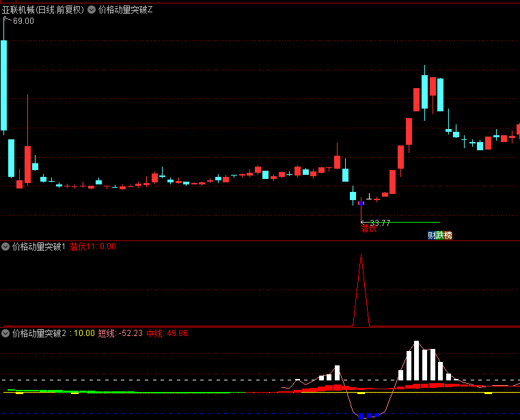Click the 财 badge icon
The width and height of the screenshot is (520, 420).
(x=431, y=236)
